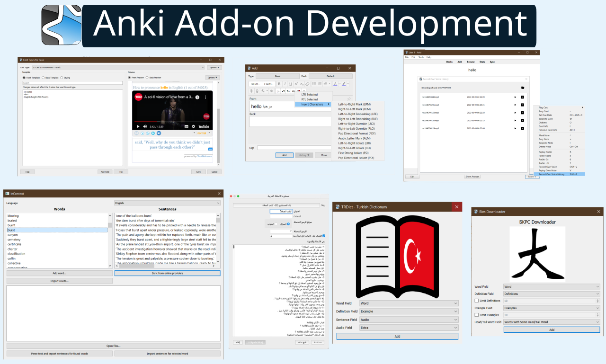This screenshot has height=364, width=606.
Task: Click the paperclip attach icon in editor
Action: tap(251, 91)
